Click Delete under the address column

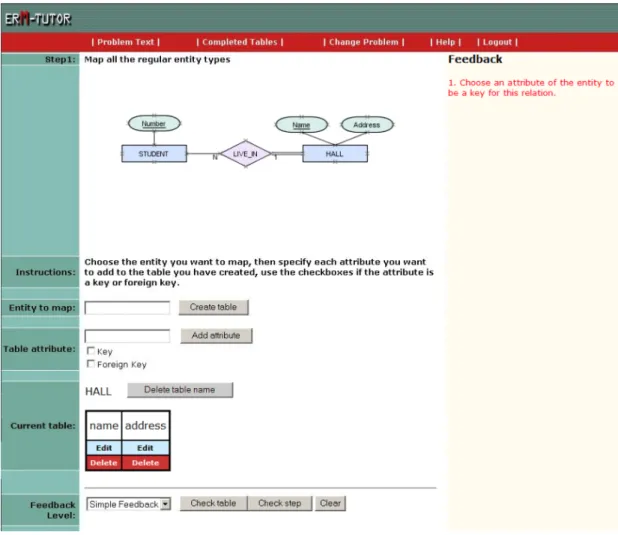[145, 463]
